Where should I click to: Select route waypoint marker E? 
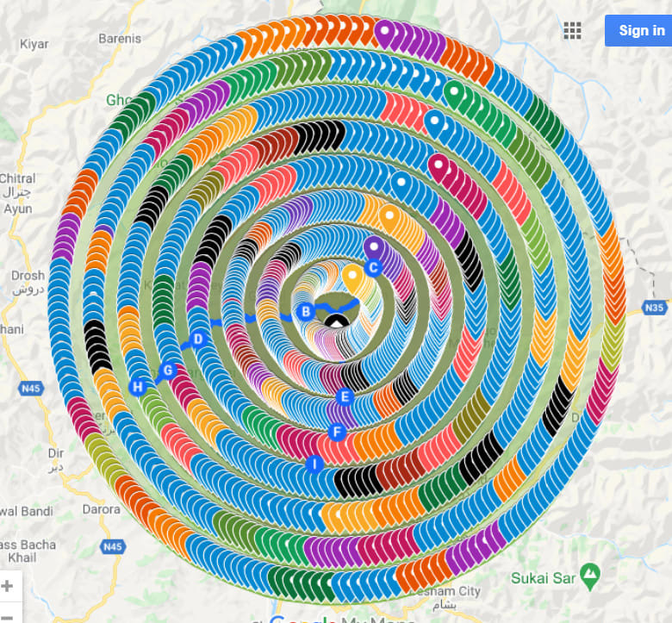pos(345,396)
